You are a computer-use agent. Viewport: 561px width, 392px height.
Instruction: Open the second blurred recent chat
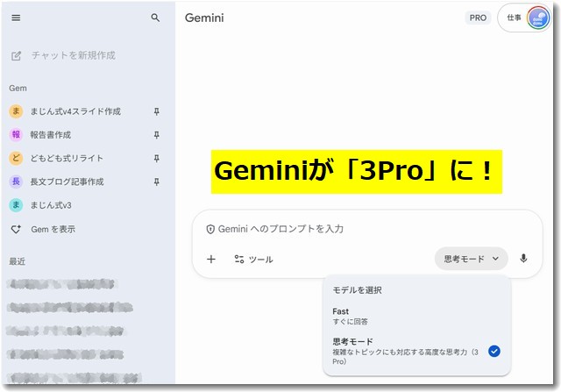point(70,308)
